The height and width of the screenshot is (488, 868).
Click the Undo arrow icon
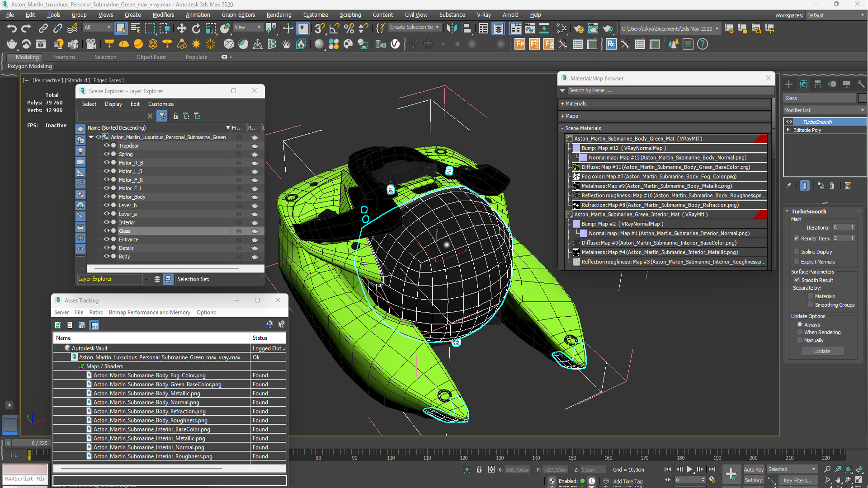point(12,28)
